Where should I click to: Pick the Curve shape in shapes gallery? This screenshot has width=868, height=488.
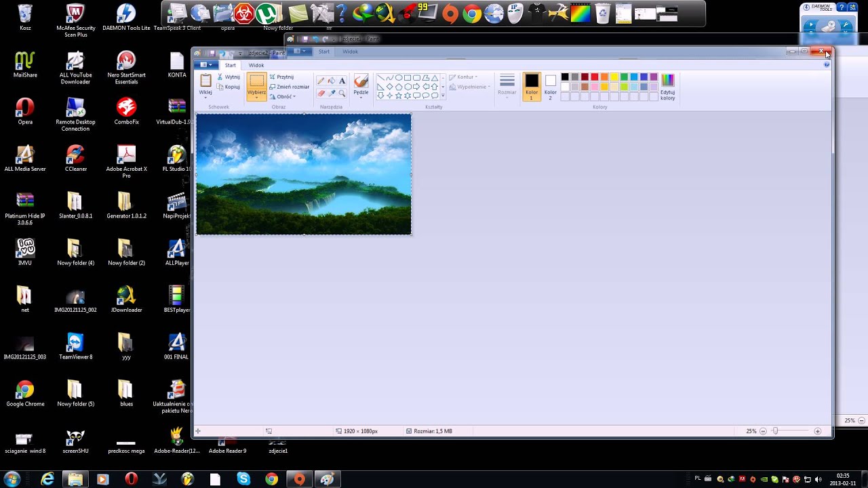click(389, 78)
